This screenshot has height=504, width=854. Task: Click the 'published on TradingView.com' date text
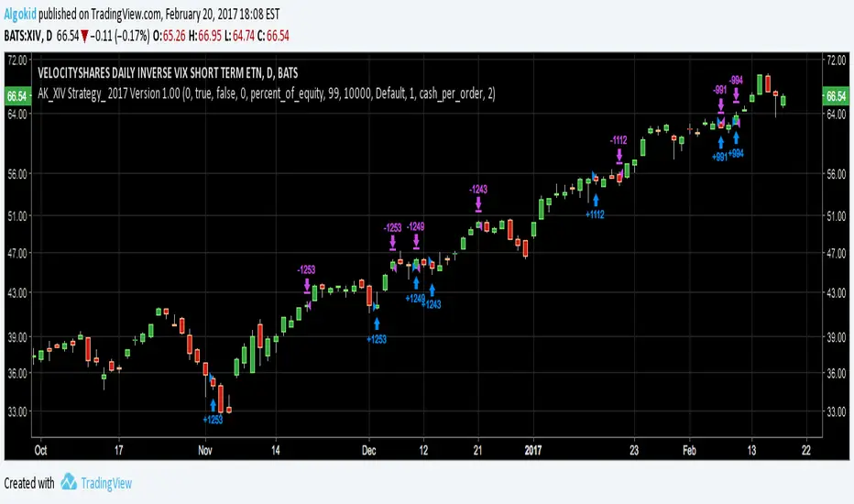click(159, 14)
